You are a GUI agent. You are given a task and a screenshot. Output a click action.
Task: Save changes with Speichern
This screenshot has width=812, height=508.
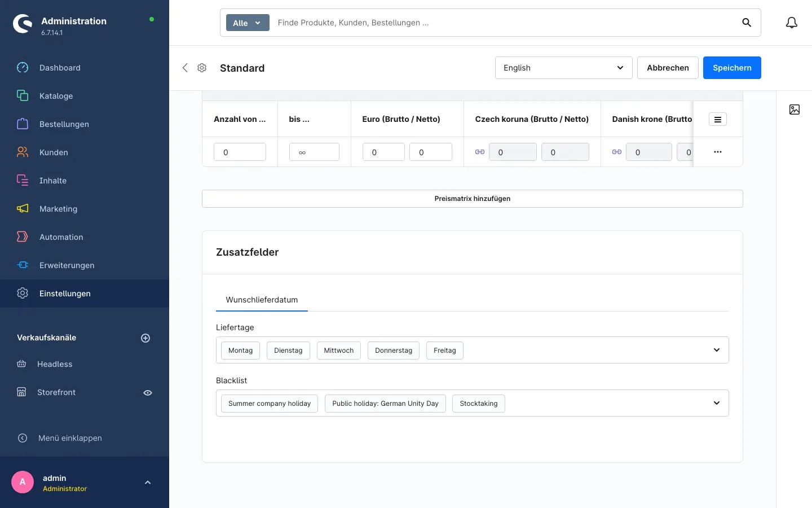click(732, 68)
